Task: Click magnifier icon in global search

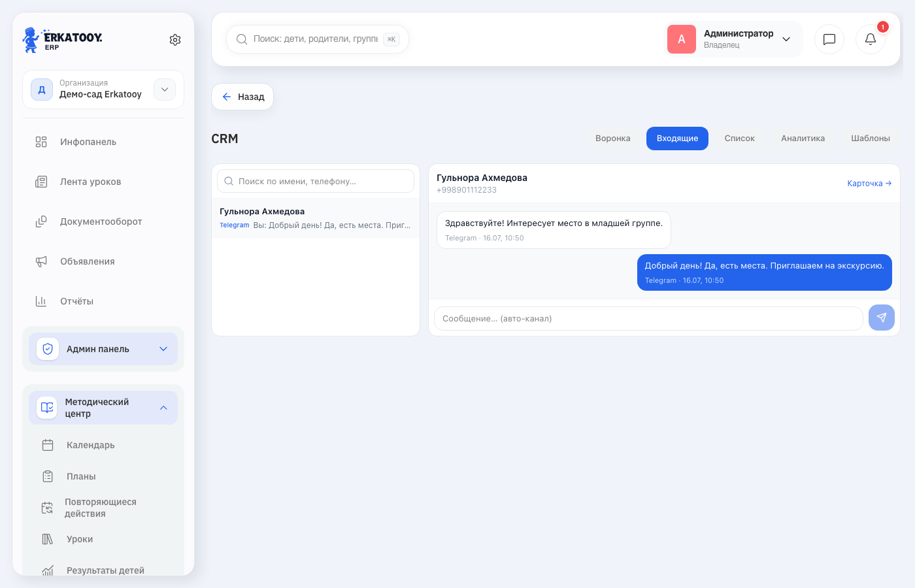Action: 242,39
